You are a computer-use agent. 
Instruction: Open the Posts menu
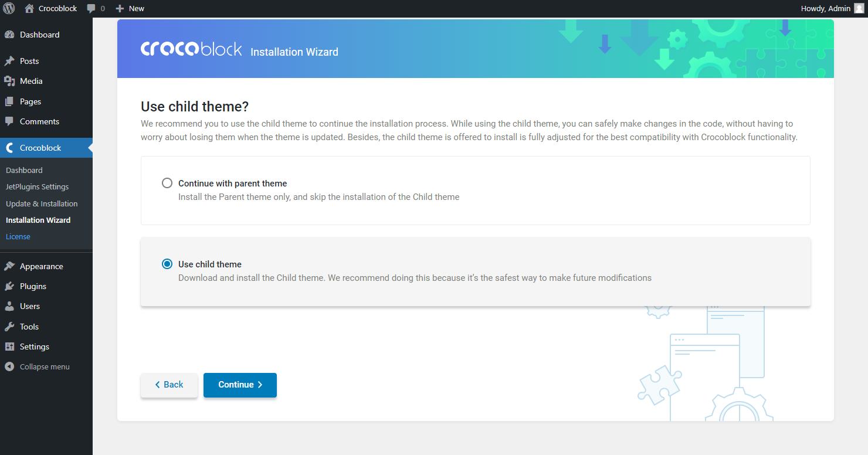click(x=46, y=61)
